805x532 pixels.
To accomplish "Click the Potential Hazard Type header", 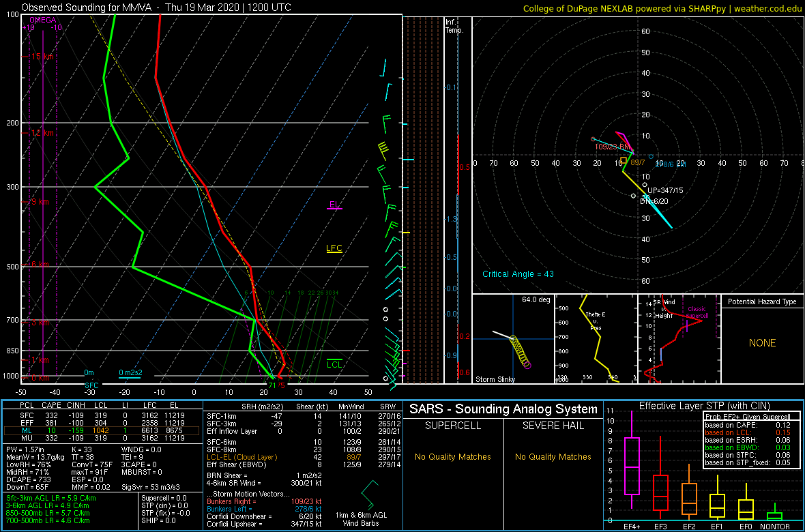I will tap(761, 302).
